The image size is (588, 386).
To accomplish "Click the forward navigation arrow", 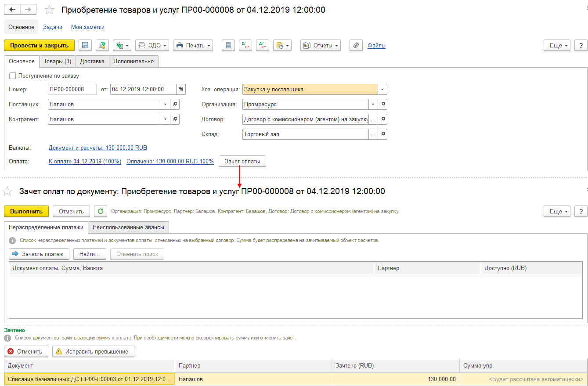I will (29, 9).
